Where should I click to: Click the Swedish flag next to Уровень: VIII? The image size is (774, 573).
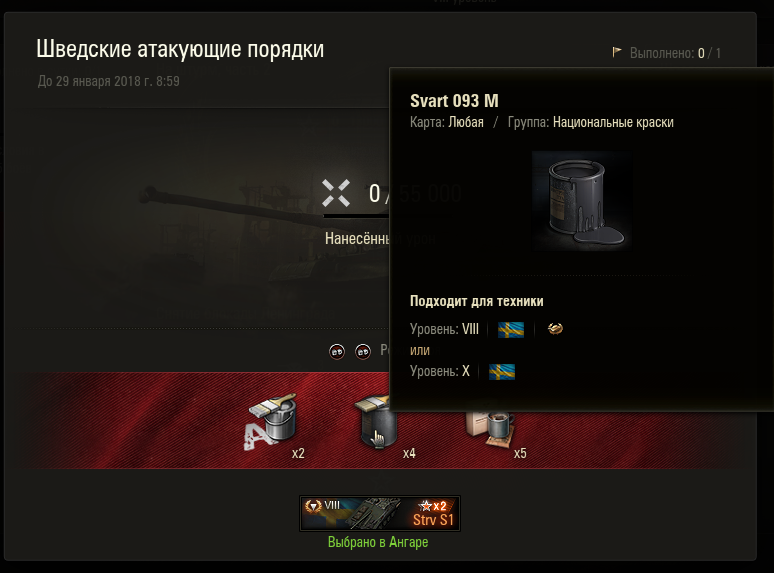coord(511,330)
